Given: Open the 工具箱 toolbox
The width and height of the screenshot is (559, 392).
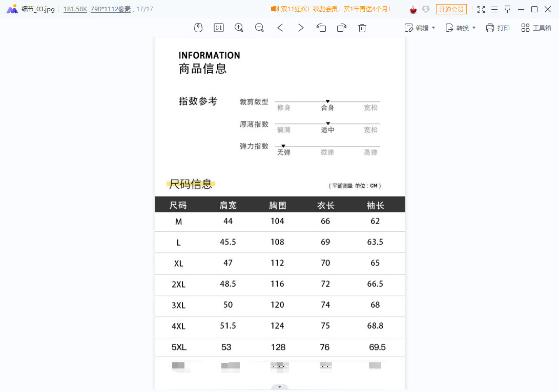Looking at the screenshot, I should (536, 28).
